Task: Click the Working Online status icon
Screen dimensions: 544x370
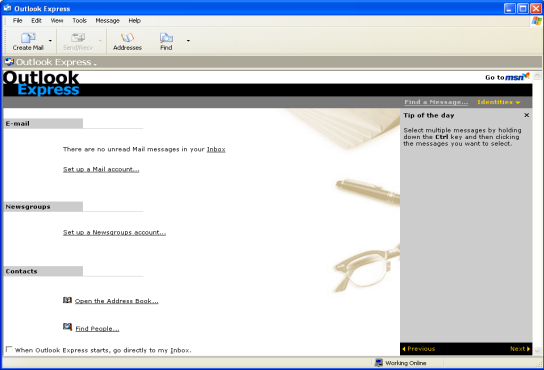Action: 379,363
